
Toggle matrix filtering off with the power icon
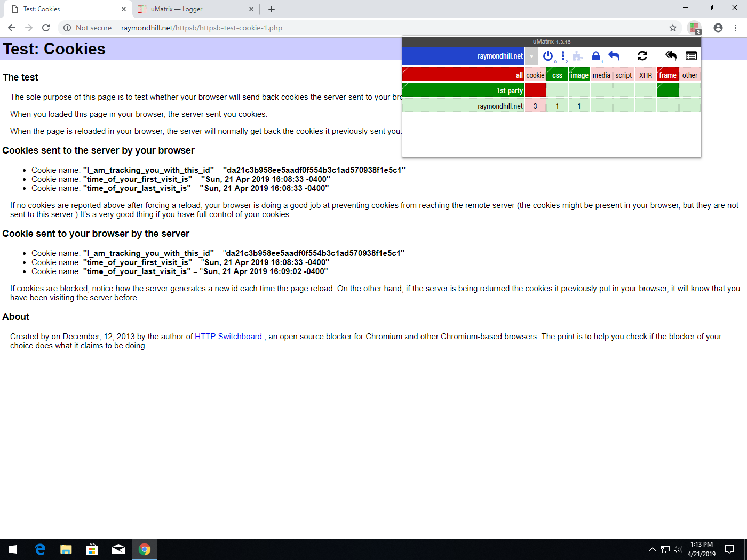point(548,55)
